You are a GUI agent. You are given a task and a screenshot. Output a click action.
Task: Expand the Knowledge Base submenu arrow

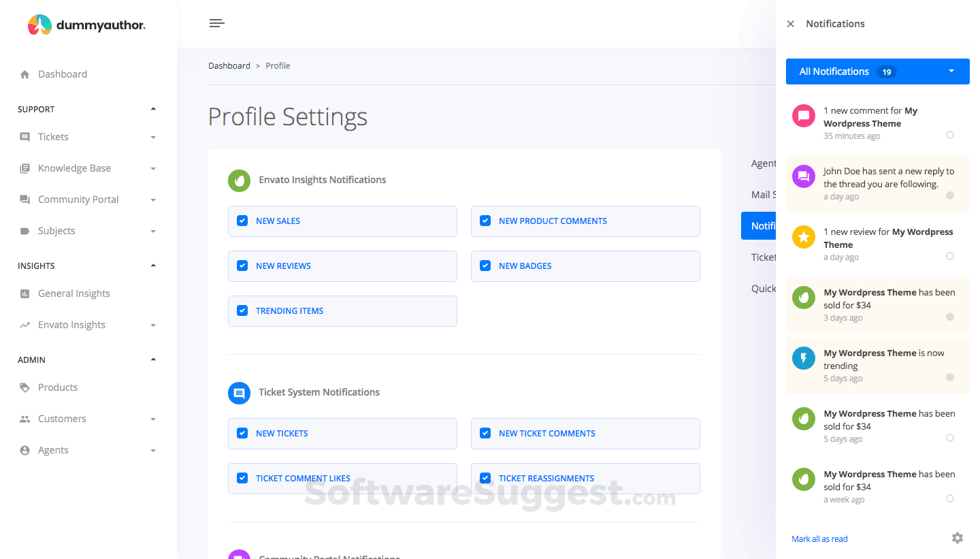click(153, 169)
